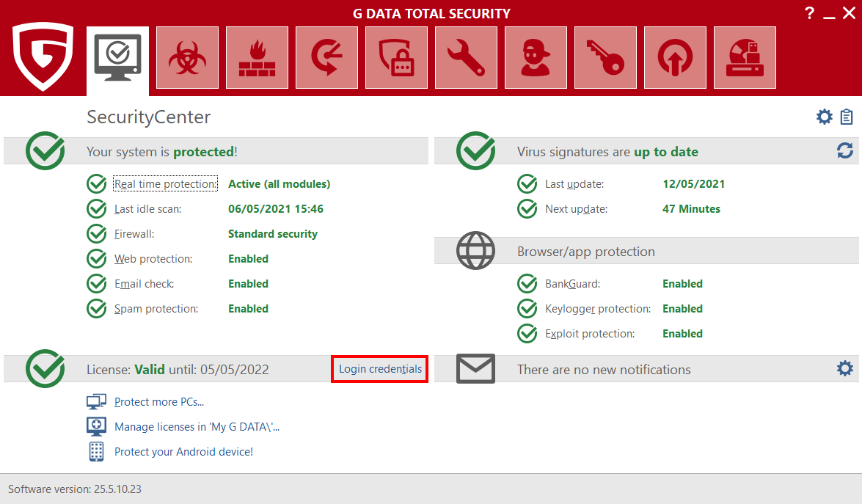862x504 pixels.
Task: Click the system protected large checkmark
Action: tap(45, 150)
